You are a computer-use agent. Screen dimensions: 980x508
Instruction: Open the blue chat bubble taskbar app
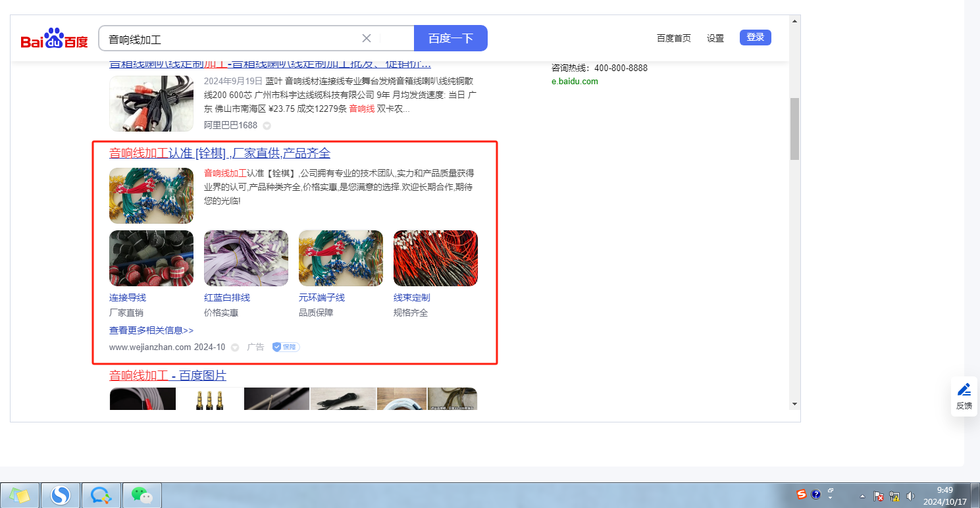pos(101,495)
